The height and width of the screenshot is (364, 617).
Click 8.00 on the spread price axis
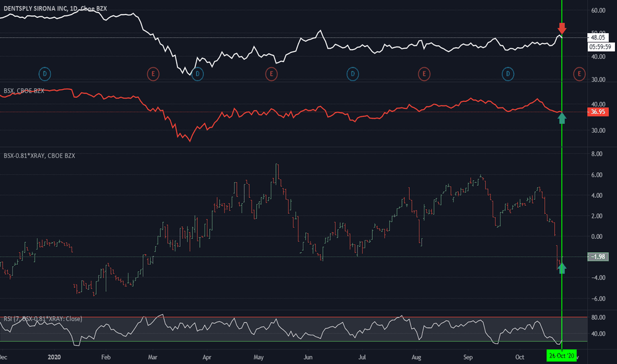pyautogui.click(x=597, y=154)
